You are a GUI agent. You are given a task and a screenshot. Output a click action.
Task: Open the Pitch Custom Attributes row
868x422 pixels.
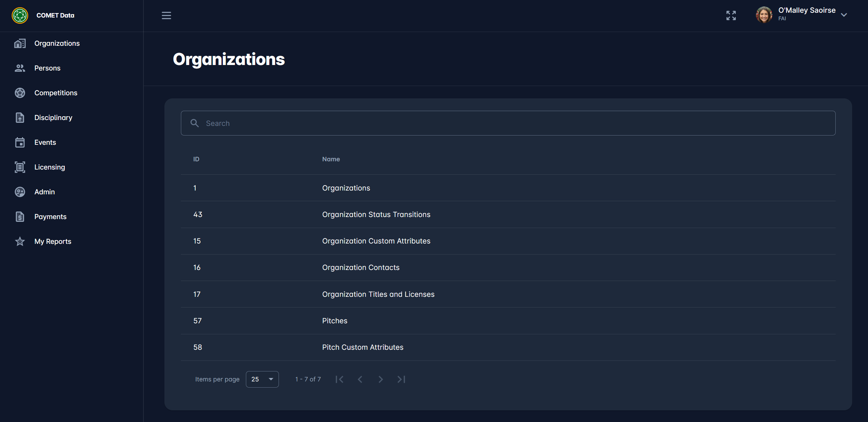click(x=363, y=347)
